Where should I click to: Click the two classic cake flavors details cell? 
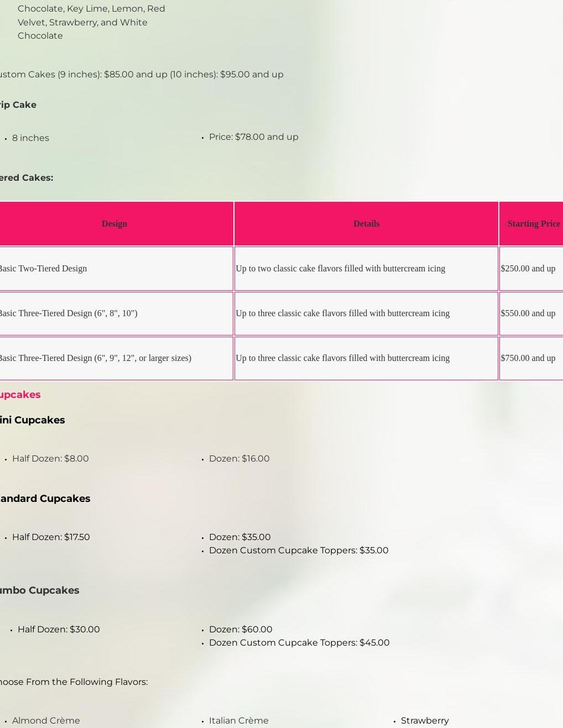pyautogui.click(x=340, y=269)
